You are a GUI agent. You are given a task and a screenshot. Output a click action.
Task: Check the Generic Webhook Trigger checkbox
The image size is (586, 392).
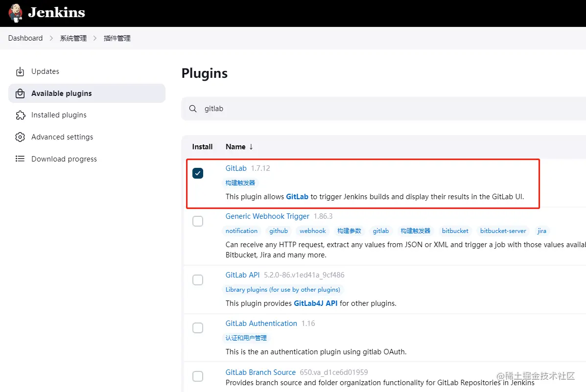tap(198, 221)
